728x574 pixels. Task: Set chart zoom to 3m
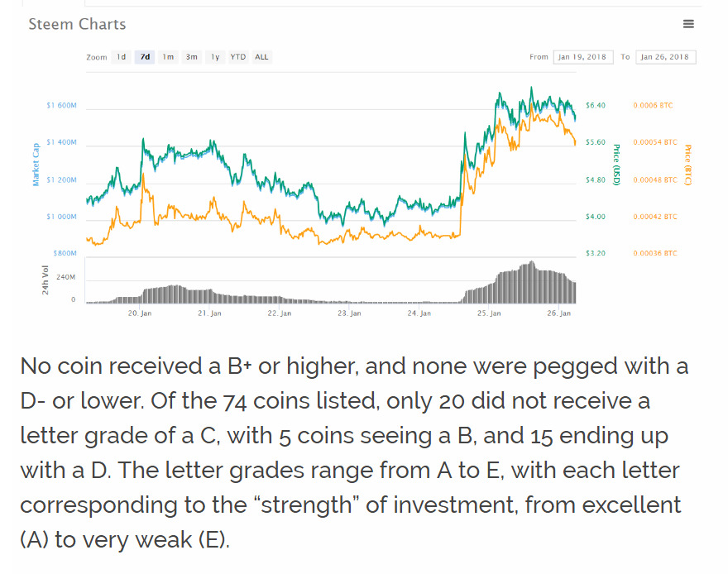click(x=191, y=57)
